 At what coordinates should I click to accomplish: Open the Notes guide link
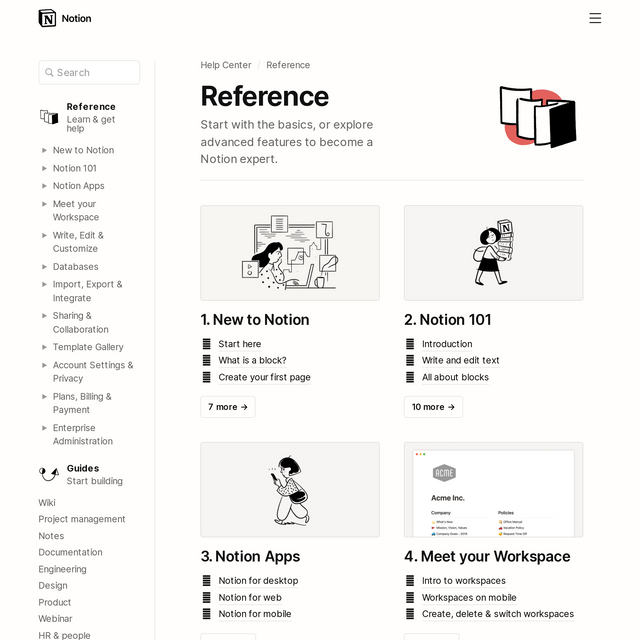(51, 536)
